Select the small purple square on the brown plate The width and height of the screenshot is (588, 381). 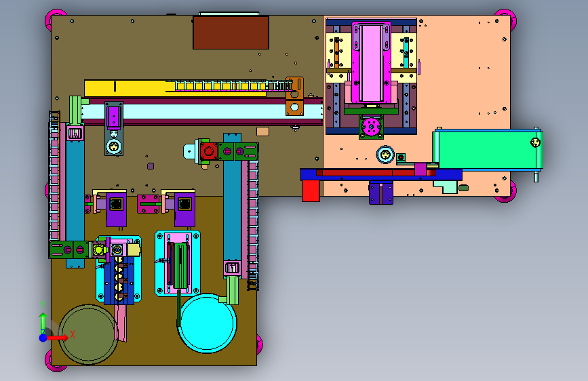point(151,165)
